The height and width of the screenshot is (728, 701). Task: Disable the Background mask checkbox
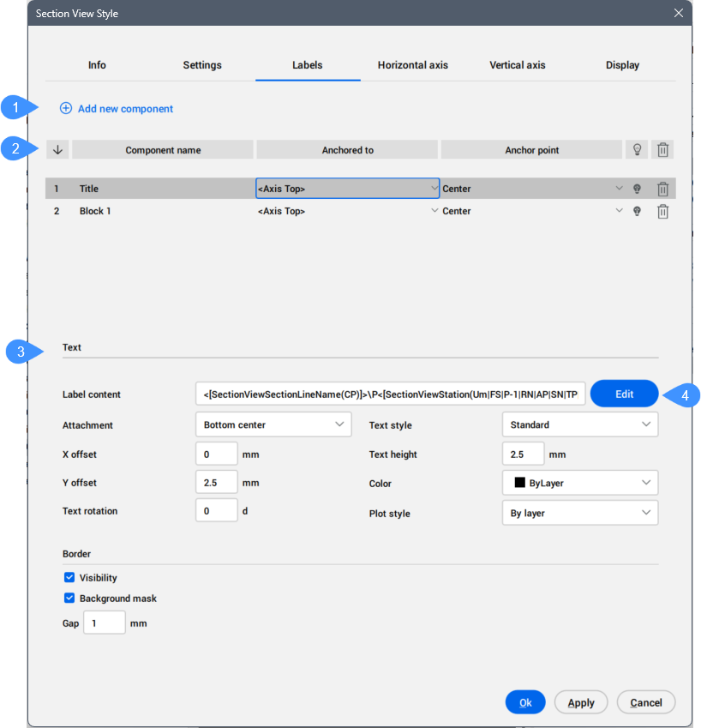(69, 599)
